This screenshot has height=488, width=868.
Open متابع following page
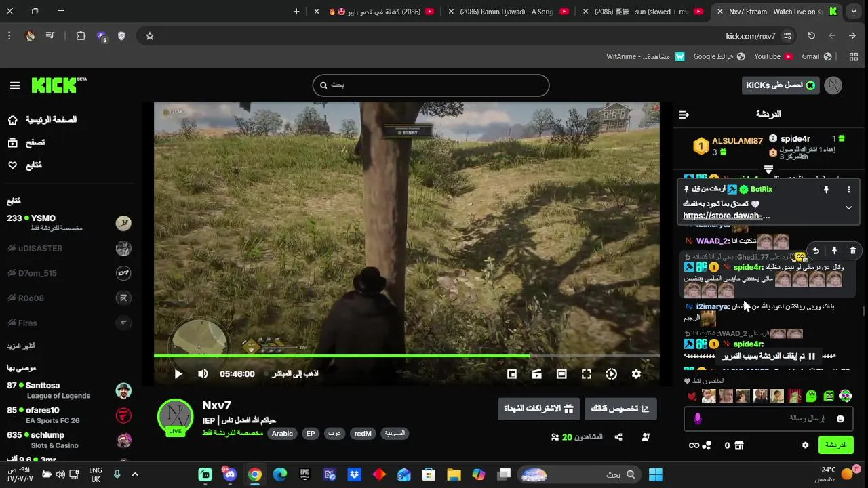25,165
